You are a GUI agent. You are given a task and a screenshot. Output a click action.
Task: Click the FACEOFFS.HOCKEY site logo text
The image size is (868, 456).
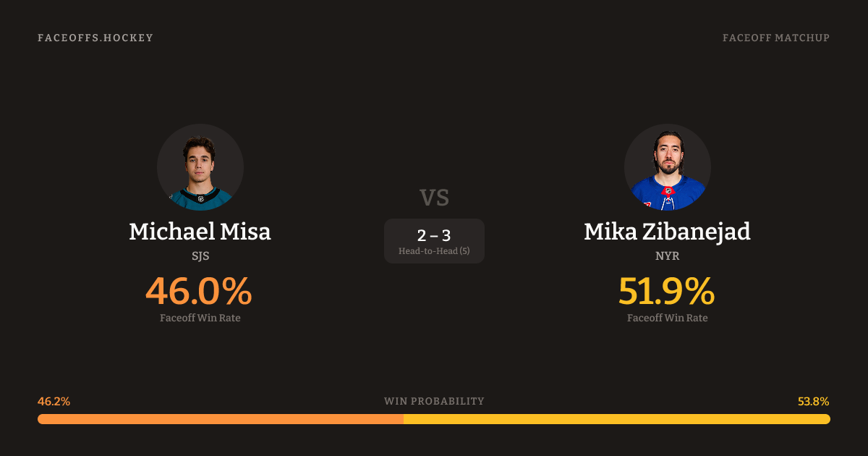coord(95,38)
